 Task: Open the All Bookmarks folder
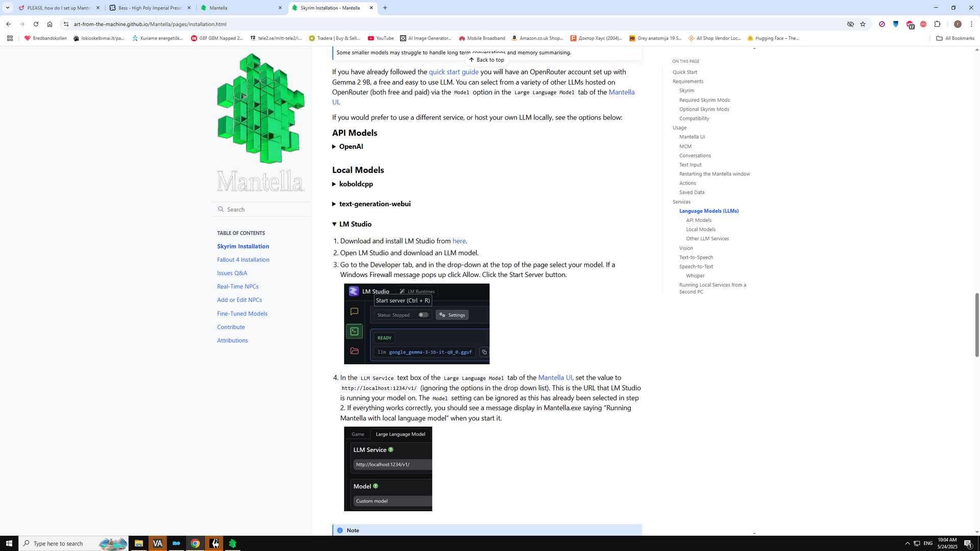(x=955, y=38)
